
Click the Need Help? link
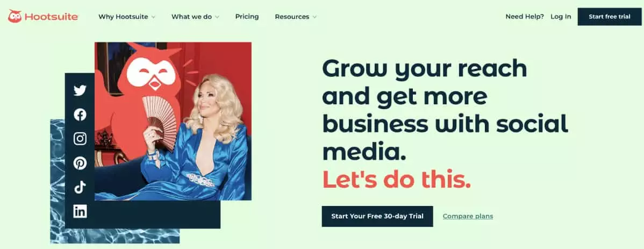525,17
